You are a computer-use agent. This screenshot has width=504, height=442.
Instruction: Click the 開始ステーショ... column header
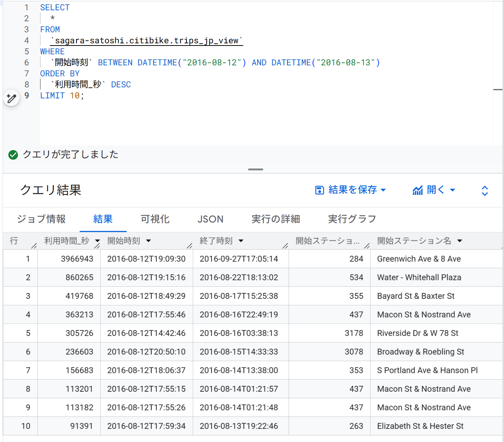[327, 241]
